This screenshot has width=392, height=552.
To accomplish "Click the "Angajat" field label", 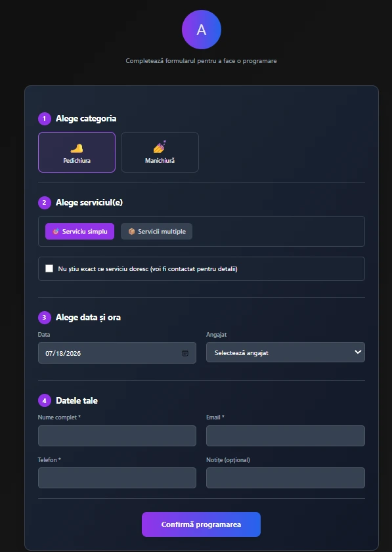I will (x=216, y=335).
